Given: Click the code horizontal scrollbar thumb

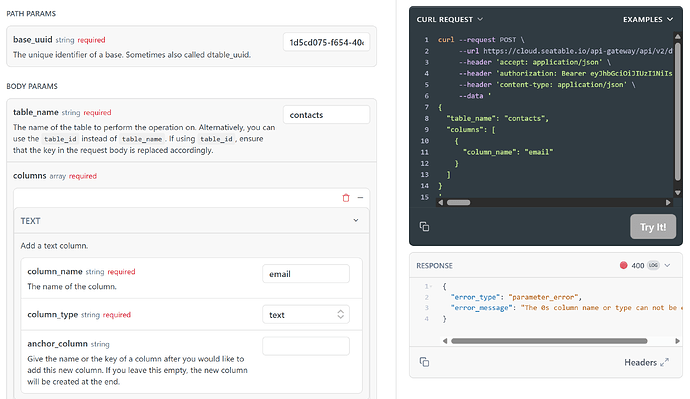Looking at the screenshot, I should [x=459, y=203].
